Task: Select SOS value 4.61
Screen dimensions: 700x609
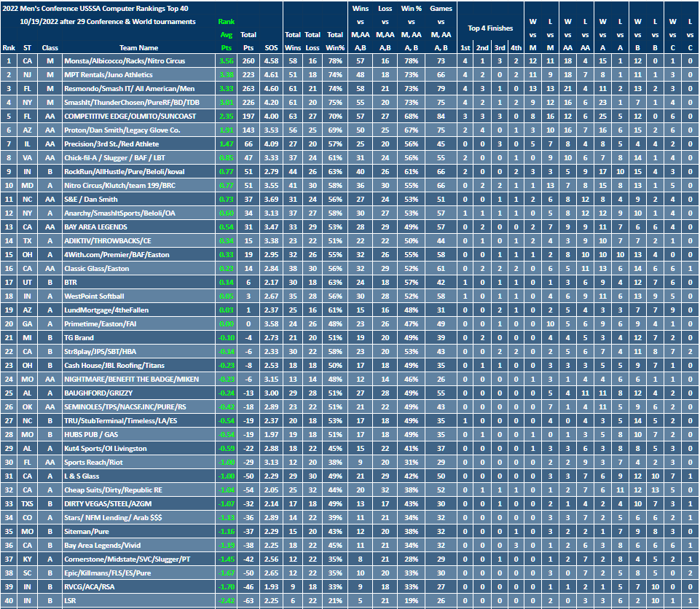Action: [271, 74]
